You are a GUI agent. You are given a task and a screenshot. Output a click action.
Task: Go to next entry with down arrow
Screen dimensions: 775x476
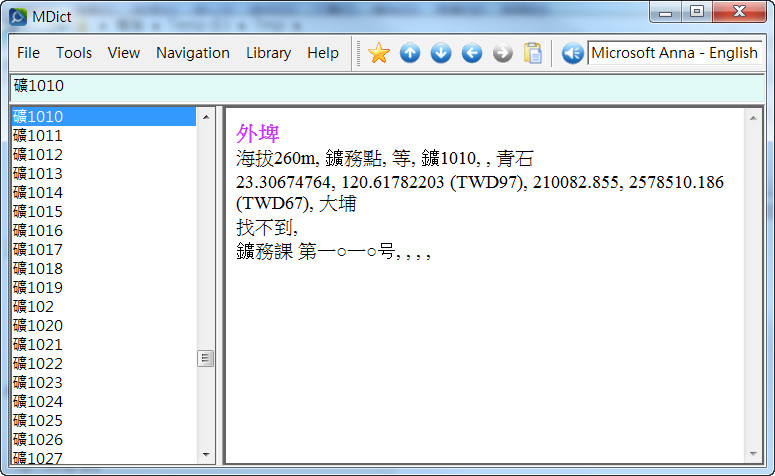(x=441, y=53)
